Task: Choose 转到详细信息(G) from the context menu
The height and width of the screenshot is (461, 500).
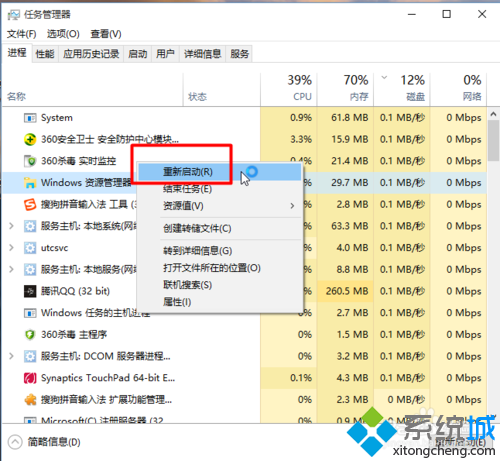Action: (x=220, y=251)
